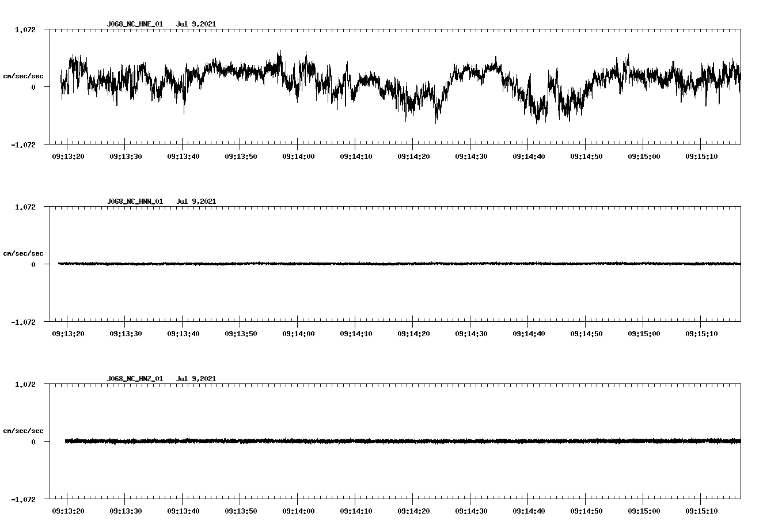Click the Jul 9,2021 date on the HNE plot
The width and height of the screenshot is (782, 532).
click(x=196, y=24)
